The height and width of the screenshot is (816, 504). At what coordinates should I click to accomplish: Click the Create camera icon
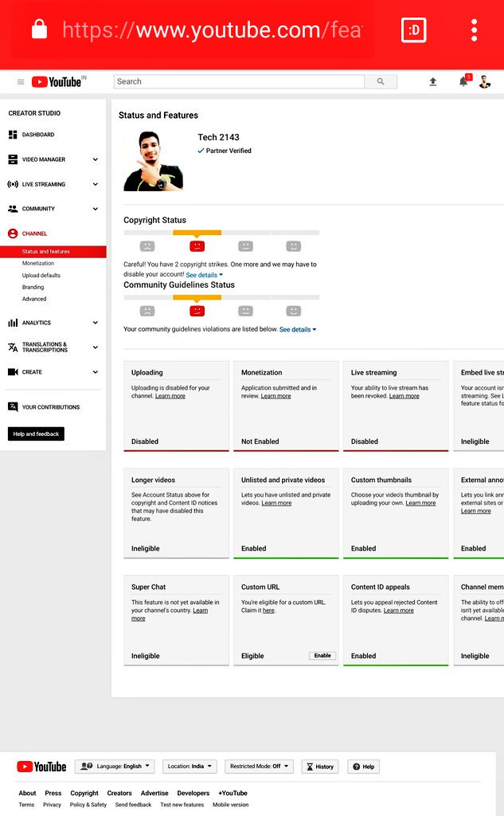click(13, 372)
